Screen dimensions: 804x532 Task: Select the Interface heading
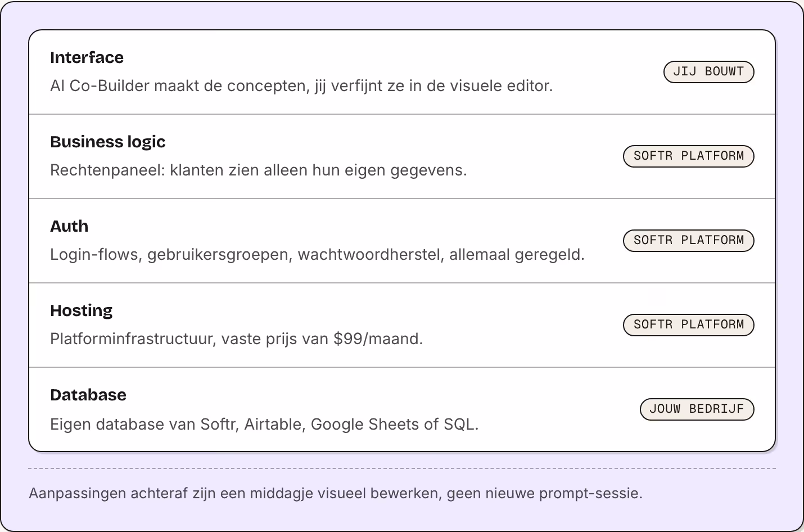click(87, 57)
